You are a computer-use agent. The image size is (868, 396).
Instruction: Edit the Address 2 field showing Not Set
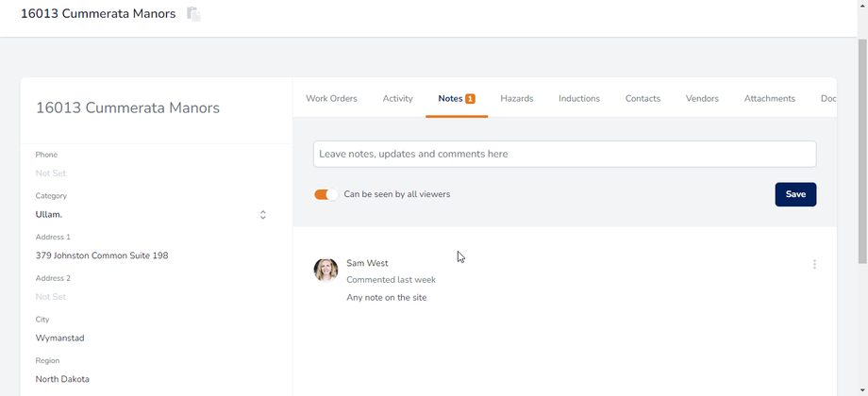[x=51, y=297]
